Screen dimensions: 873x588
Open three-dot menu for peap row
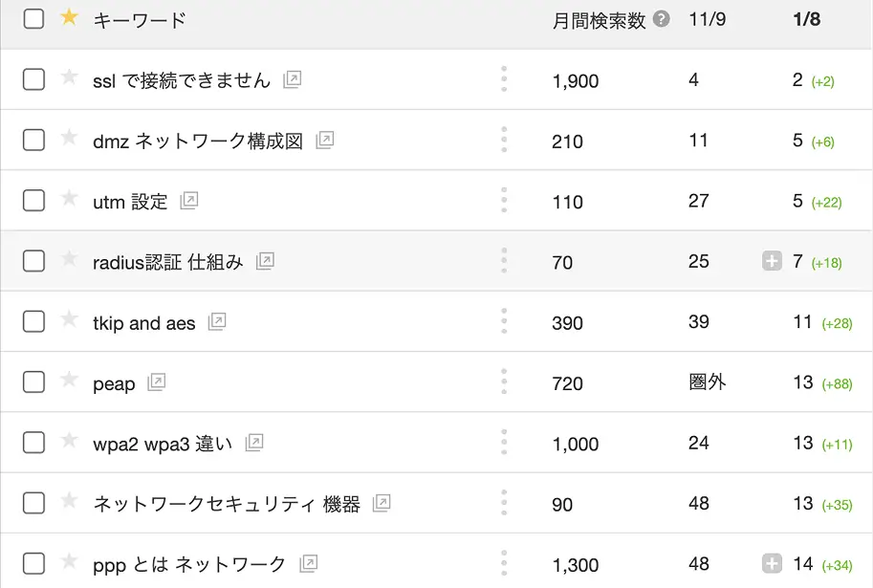click(x=504, y=381)
